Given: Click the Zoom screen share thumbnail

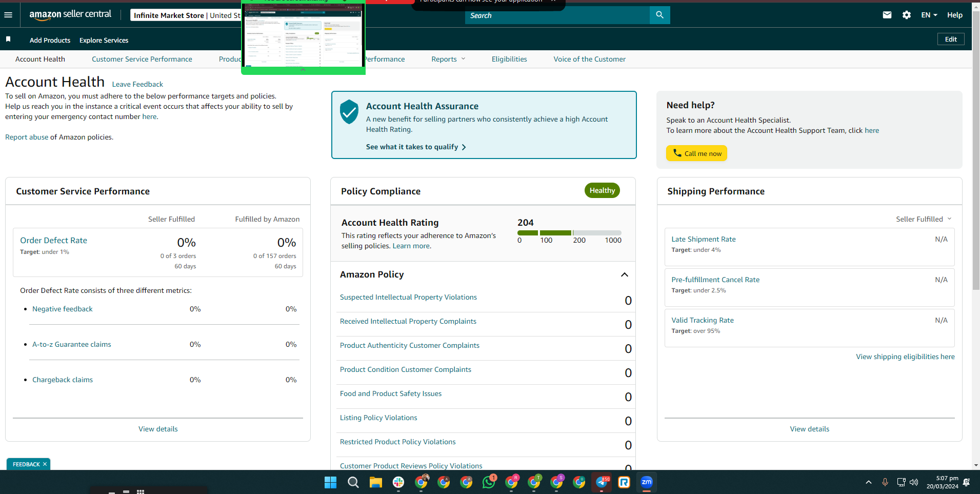Looking at the screenshot, I should pos(303,35).
